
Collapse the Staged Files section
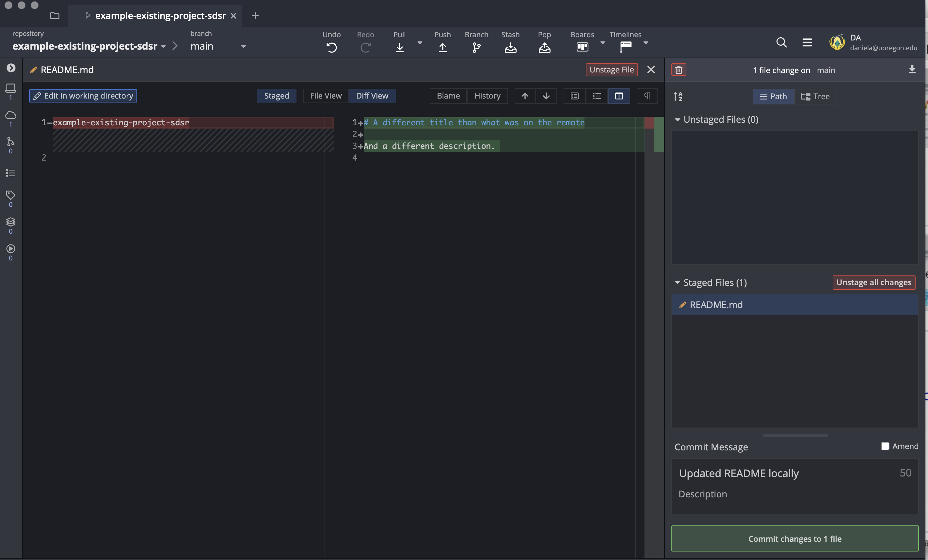[677, 282]
